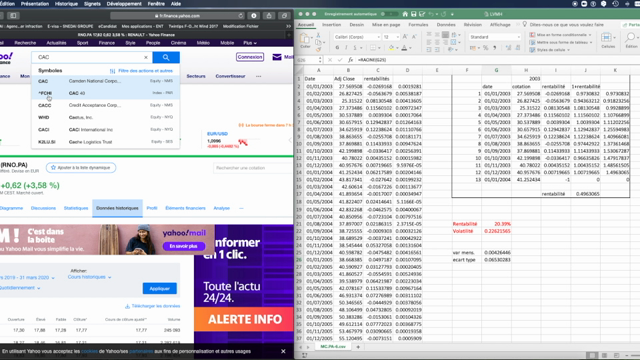This screenshot has width=640, height=360.
Task: Click the Excel save icon
Action: tap(413, 14)
